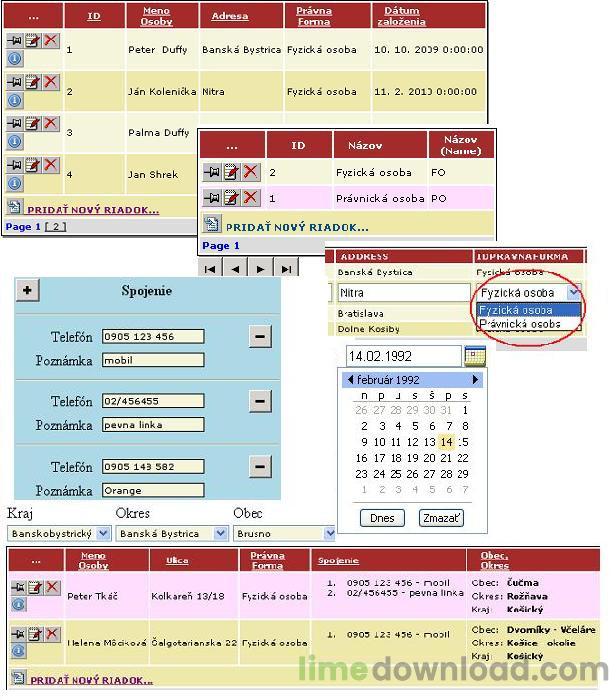Open the Kraj dropdown
The width and height of the screenshot is (616, 700).
coord(58,533)
